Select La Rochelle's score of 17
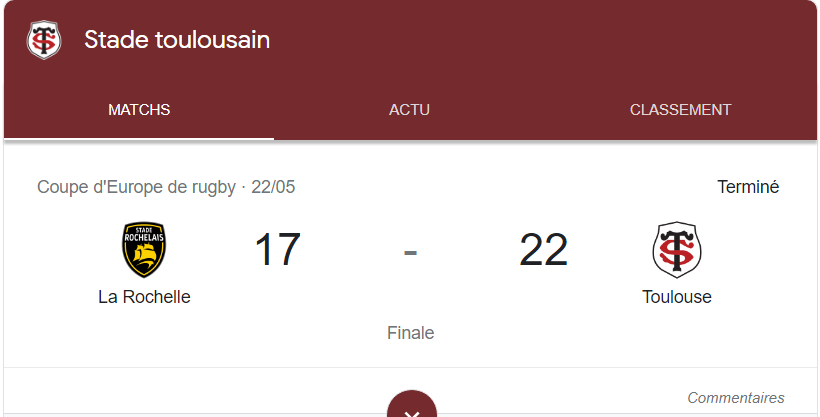 (x=277, y=250)
